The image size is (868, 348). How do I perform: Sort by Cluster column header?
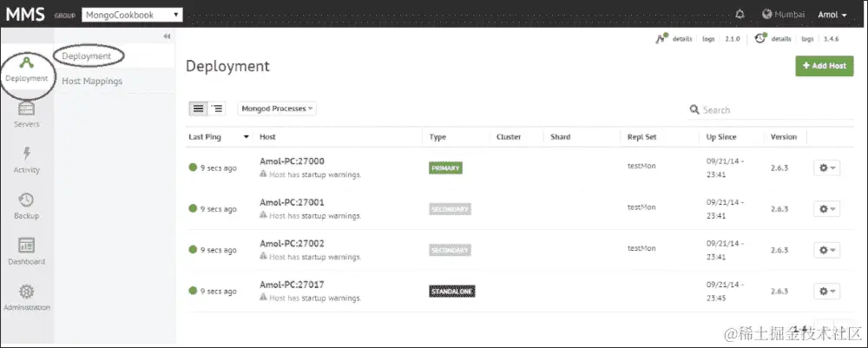pyautogui.click(x=509, y=136)
